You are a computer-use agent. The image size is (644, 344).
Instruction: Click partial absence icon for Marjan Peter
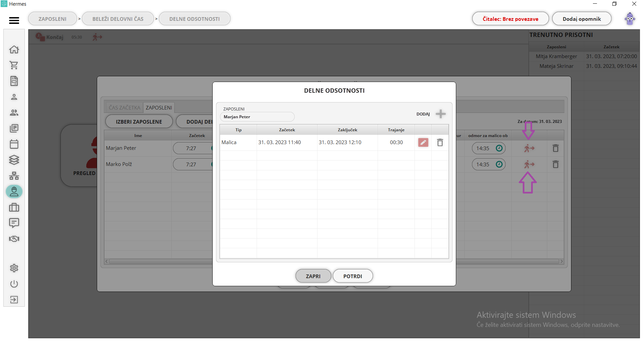529,148
